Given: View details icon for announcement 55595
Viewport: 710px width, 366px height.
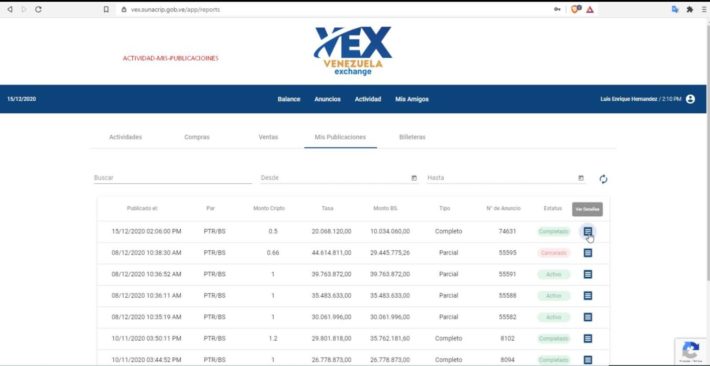Looking at the screenshot, I should point(587,253).
